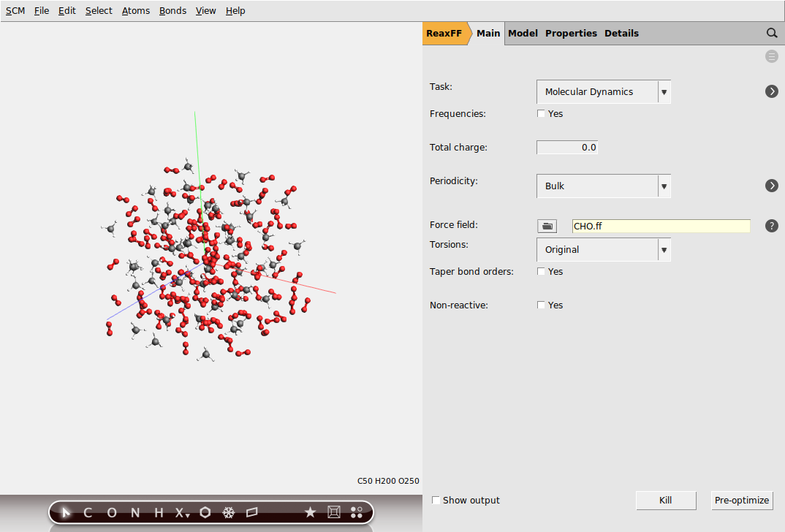Enable the Frequencies Yes checkbox
This screenshot has width=785, height=532.
coord(541,113)
